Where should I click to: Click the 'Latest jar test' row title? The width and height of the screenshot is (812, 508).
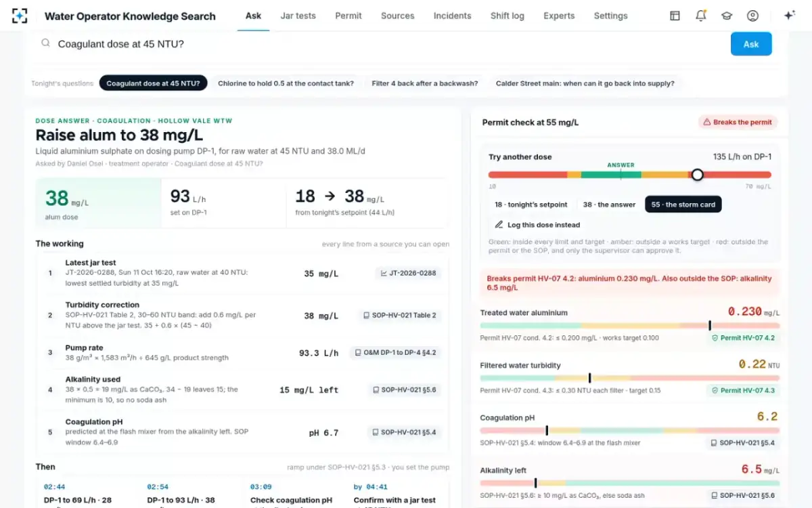[x=91, y=263]
